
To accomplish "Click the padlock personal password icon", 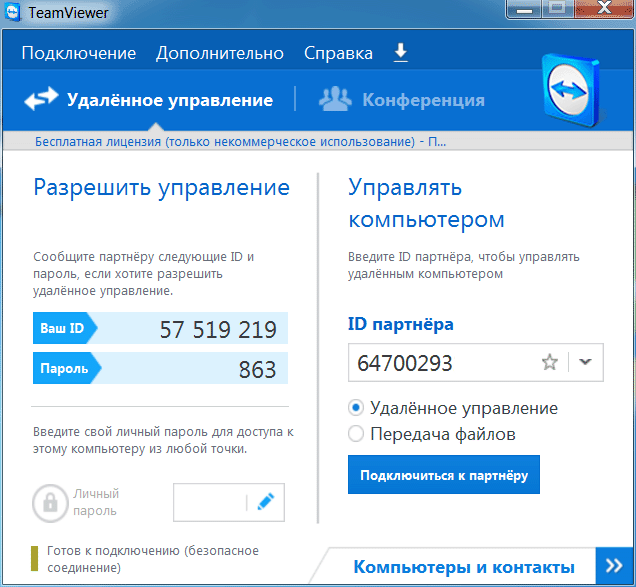I will point(50,503).
